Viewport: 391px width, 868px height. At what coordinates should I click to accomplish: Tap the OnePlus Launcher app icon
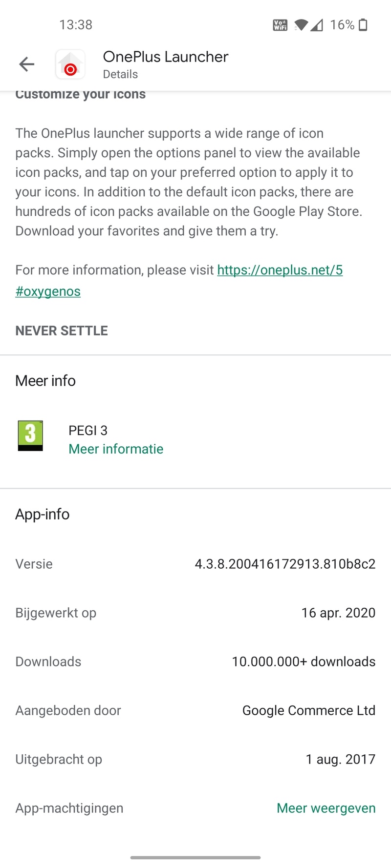pyautogui.click(x=70, y=64)
